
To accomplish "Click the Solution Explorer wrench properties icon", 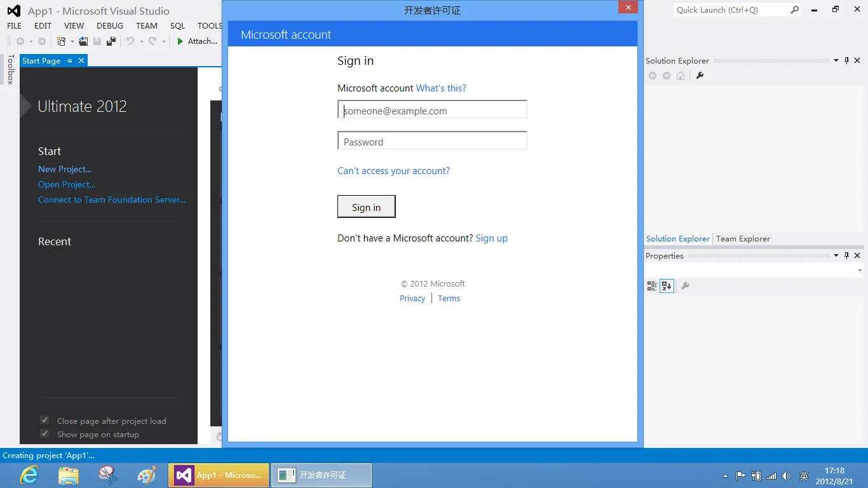I will 700,76.
